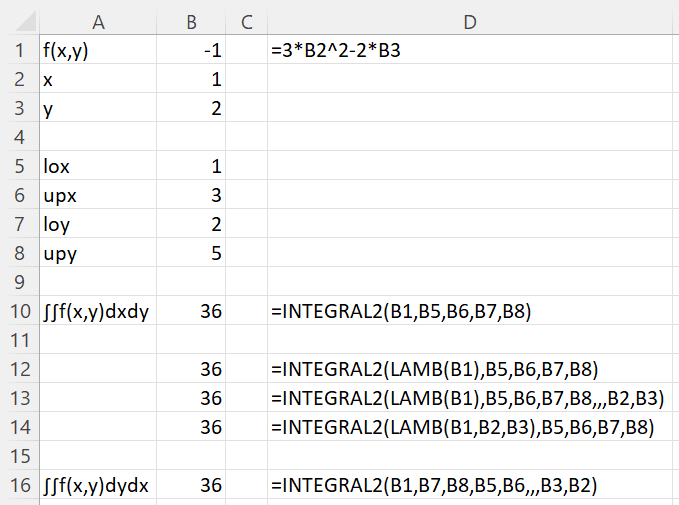Click row 4 header
The width and height of the screenshot is (679, 505).
(x=17, y=137)
